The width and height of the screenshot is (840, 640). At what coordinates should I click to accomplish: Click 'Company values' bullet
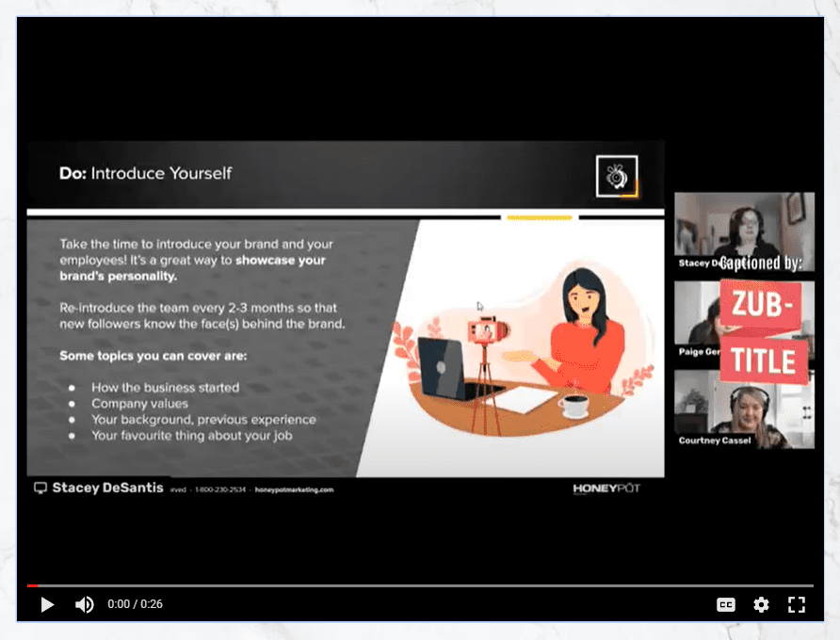click(139, 403)
